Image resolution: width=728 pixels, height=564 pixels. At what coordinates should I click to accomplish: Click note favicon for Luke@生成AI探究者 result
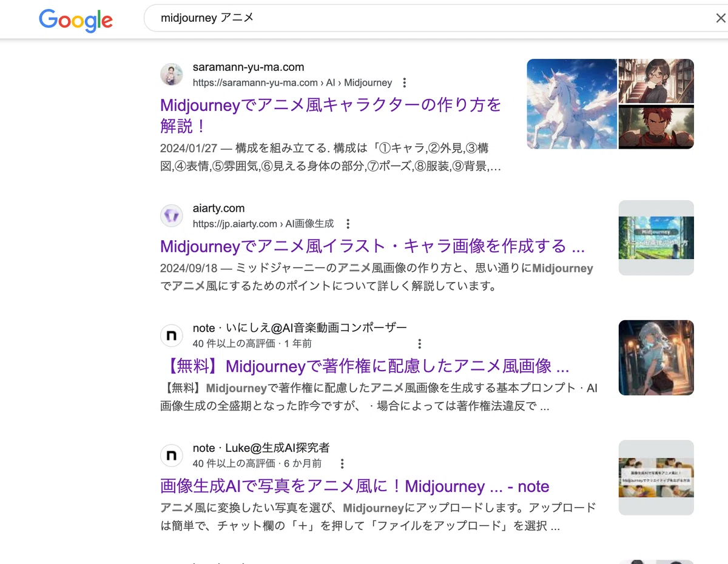pyautogui.click(x=172, y=455)
